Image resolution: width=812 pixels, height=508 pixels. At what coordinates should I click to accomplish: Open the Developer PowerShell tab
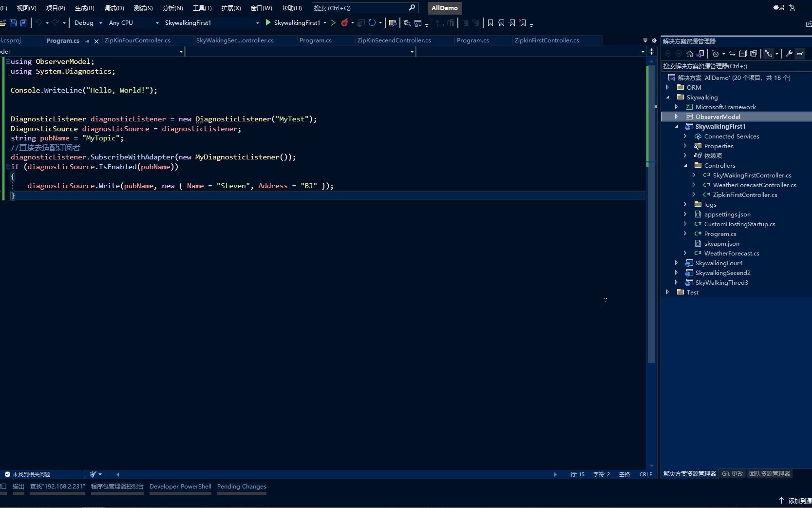coord(180,487)
